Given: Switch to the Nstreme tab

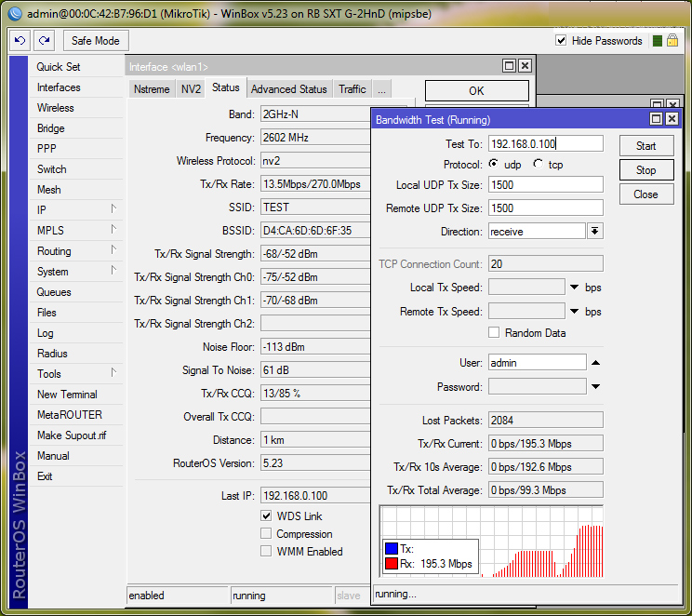Looking at the screenshot, I should click(x=152, y=89).
